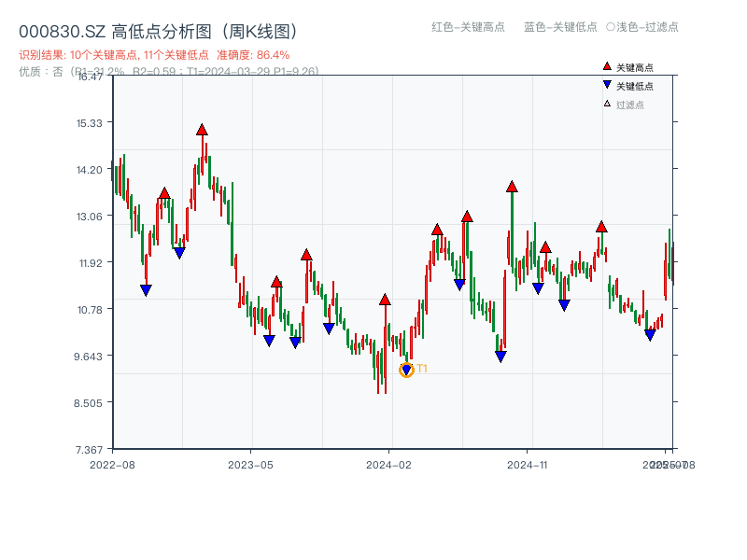
Task: Click the 7.367 y-axis label
Action: pyautogui.click(x=89, y=450)
